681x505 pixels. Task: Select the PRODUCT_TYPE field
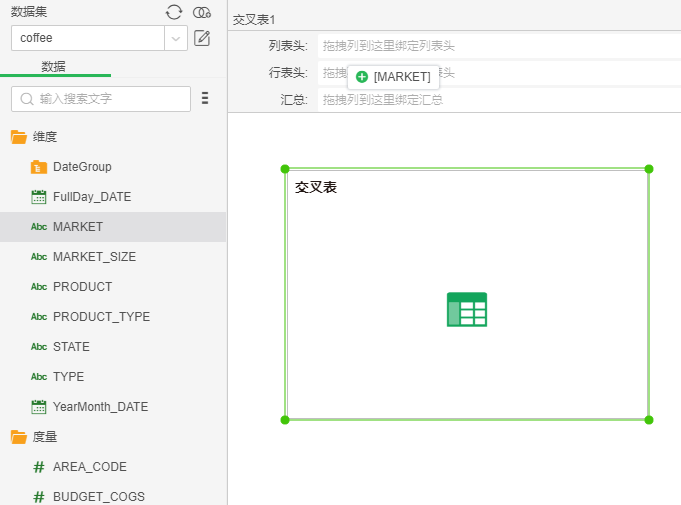pos(101,317)
